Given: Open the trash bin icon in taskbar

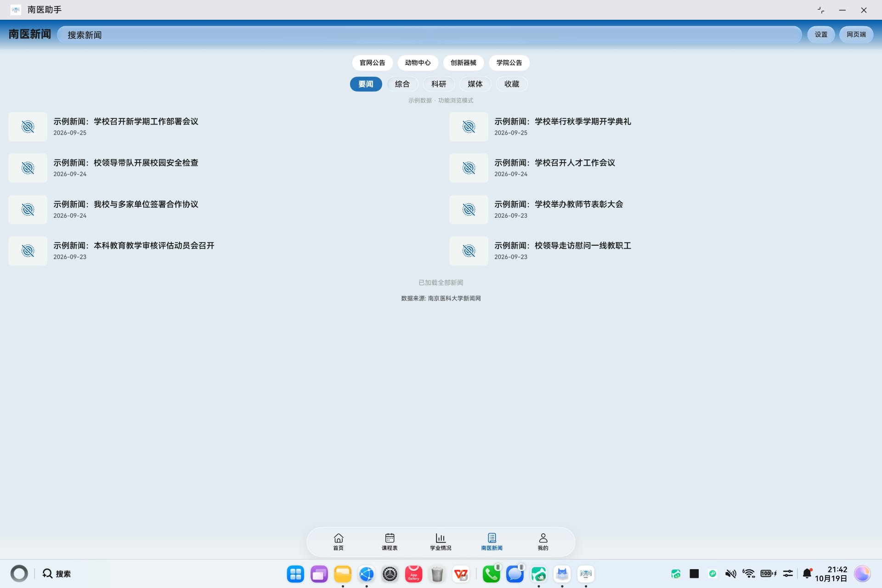Looking at the screenshot, I should click(437, 574).
